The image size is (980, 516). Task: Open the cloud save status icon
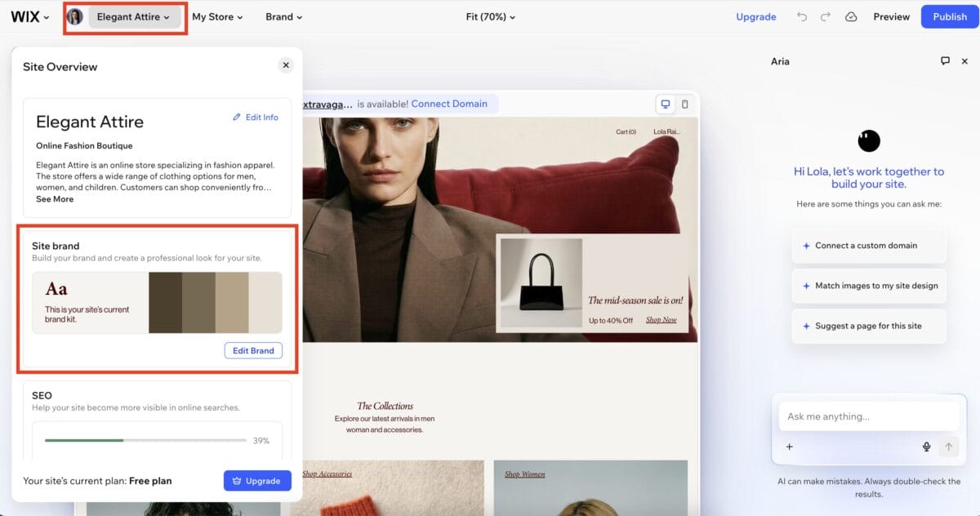click(x=851, y=16)
